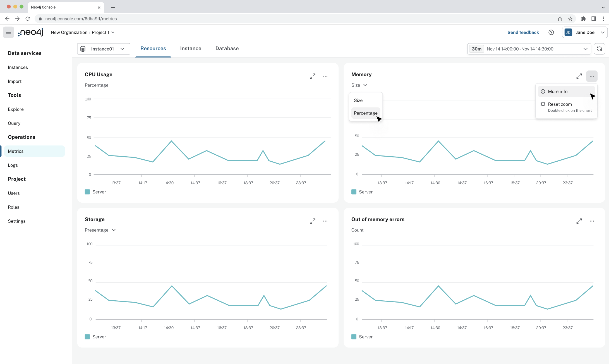
Task: Toggle Server legend in Memory chart
Action: [362, 192]
